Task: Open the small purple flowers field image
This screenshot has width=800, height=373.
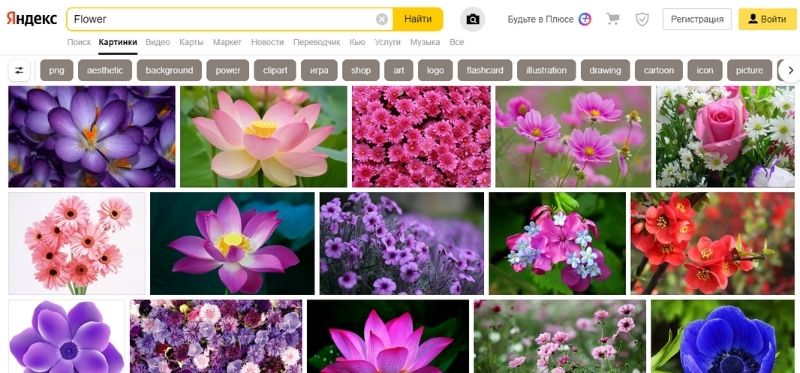Action: coord(402,243)
